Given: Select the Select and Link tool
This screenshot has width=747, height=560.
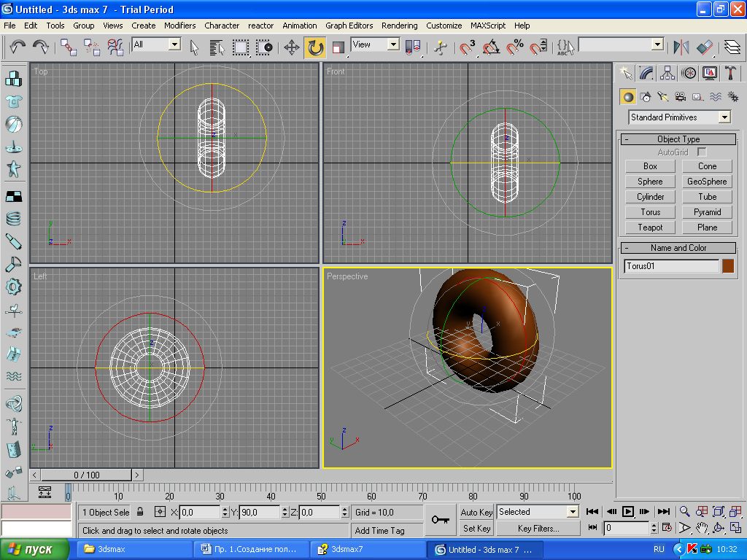Looking at the screenshot, I should (x=69, y=47).
